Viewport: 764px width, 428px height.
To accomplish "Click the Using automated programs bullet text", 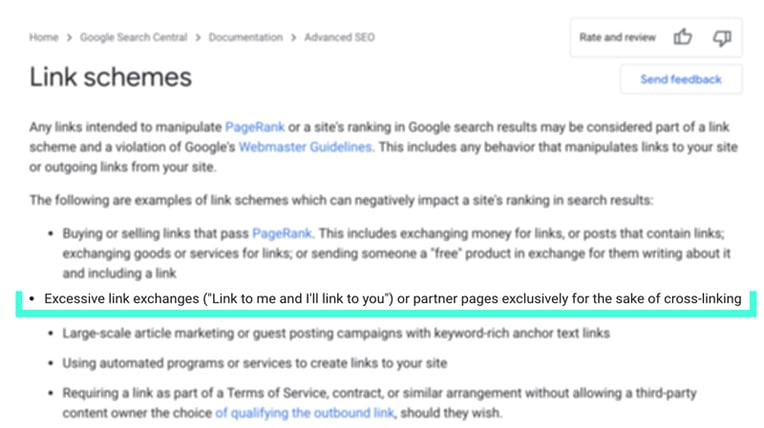I will (x=255, y=363).
